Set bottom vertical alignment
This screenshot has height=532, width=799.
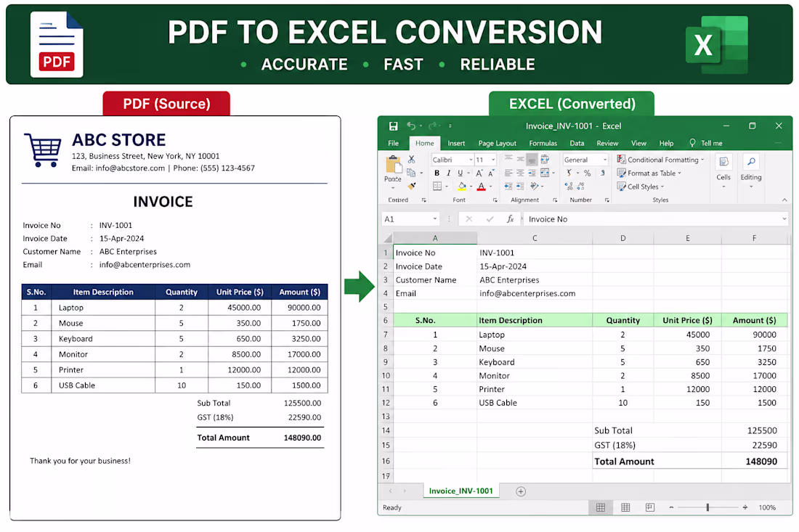pyautogui.click(x=532, y=160)
